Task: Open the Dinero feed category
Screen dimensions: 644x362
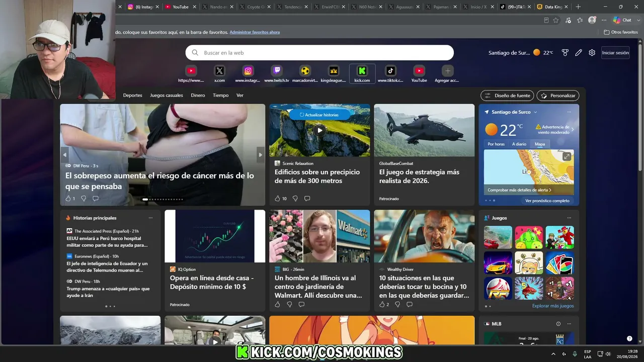Action: pos(198,95)
